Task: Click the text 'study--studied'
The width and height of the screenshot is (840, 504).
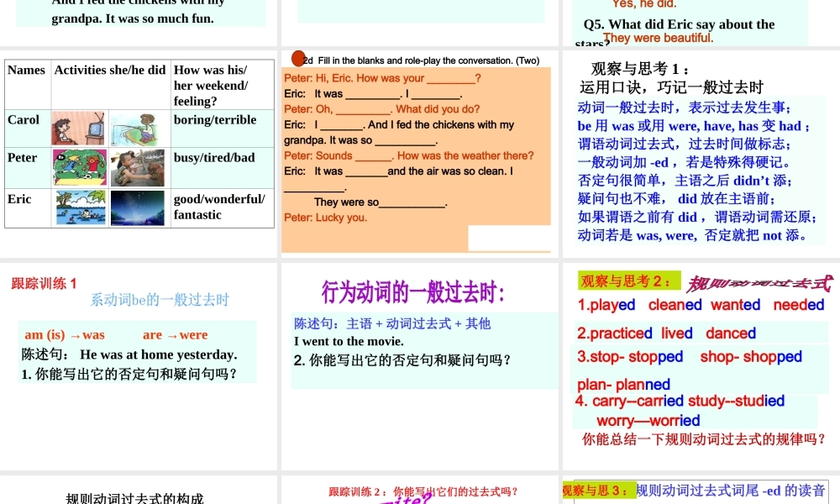Action: click(737, 402)
